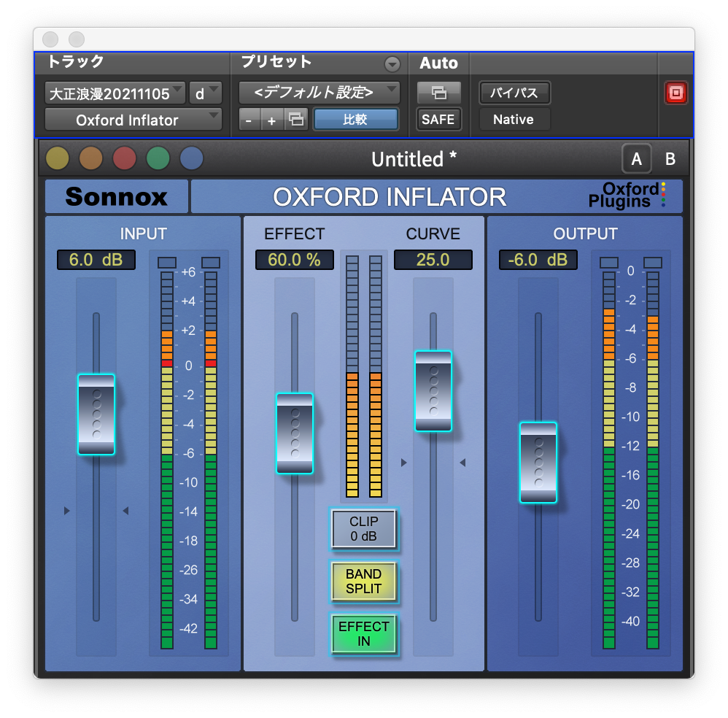The width and height of the screenshot is (728, 718).
Task: Click the preset copy settings icon
Action: [x=296, y=120]
